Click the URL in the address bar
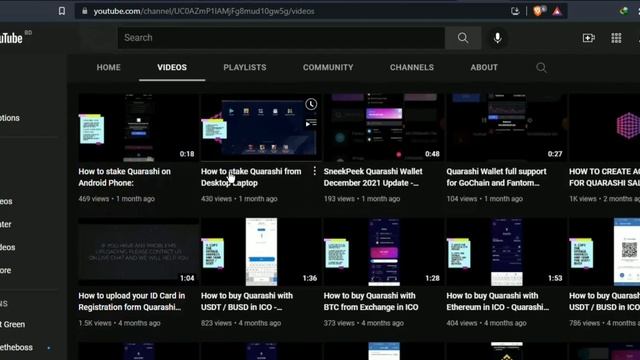The height and width of the screenshot is (360, 640). pos(204,11)
